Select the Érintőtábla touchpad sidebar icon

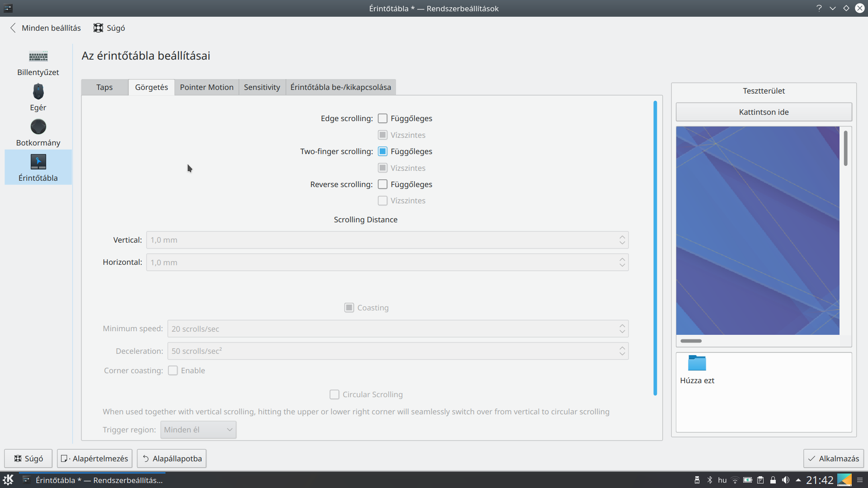pos(38,162)
